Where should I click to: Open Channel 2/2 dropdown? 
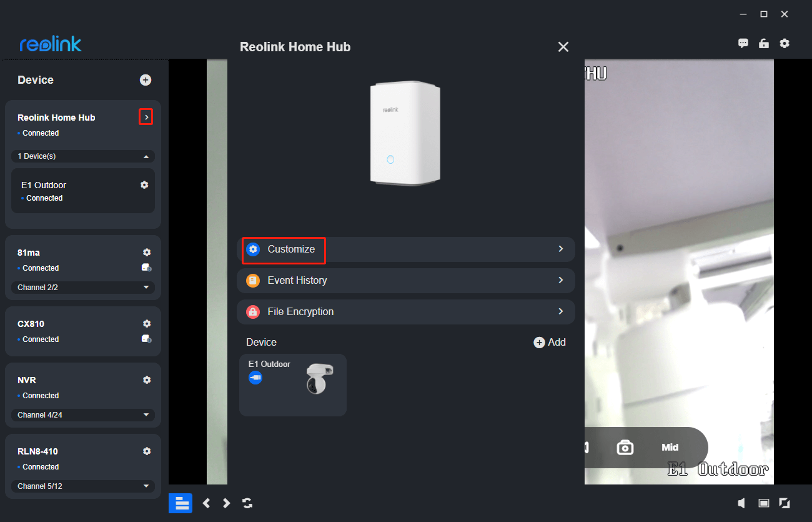tap(83, 288)
